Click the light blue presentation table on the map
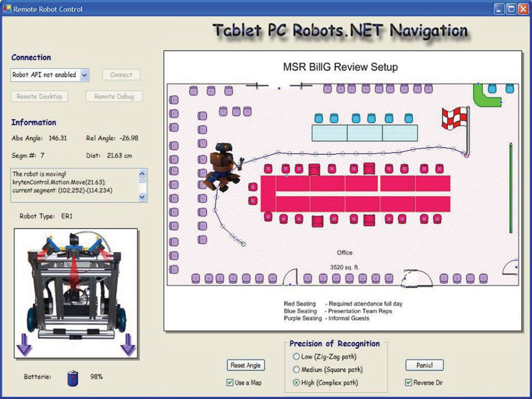Screen dimensions: 532x399 click(x=365, y=133)
